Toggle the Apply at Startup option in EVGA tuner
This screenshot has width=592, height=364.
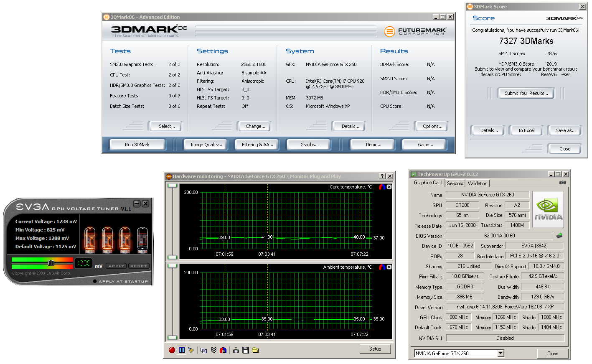pos(95,281)
